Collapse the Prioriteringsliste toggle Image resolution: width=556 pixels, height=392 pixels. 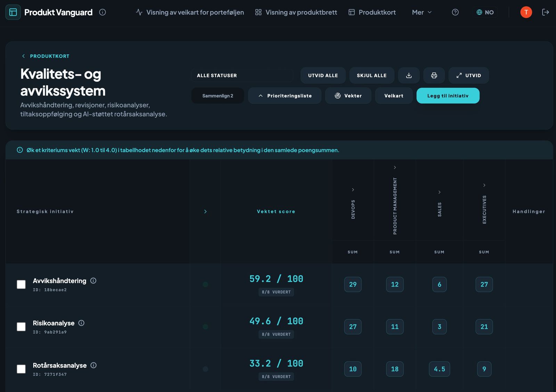pyautogui.click(x=285, y=96)
